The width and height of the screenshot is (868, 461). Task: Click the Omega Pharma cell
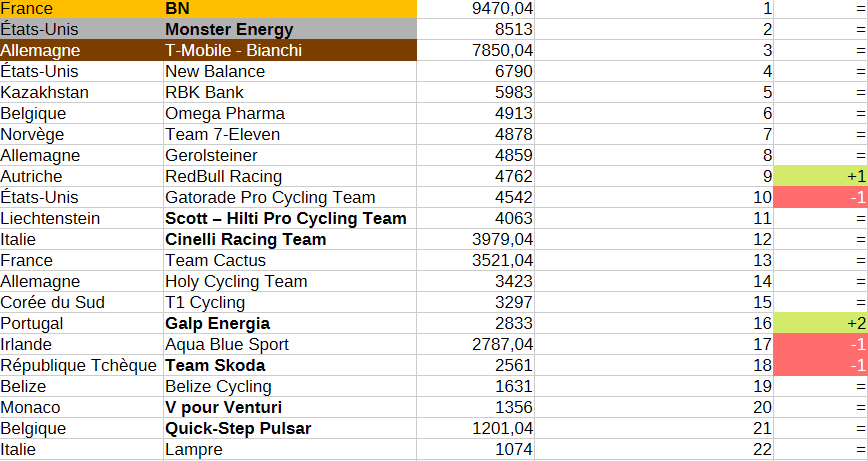(290, 113)
